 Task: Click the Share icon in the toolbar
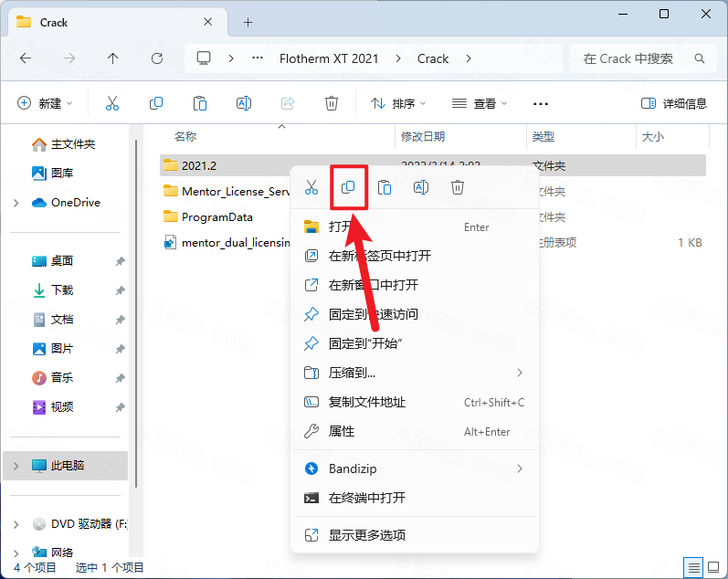click(288, 103)
